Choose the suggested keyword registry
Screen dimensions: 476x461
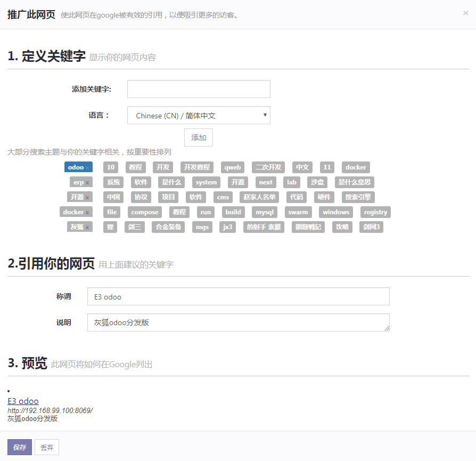[375, 212]
